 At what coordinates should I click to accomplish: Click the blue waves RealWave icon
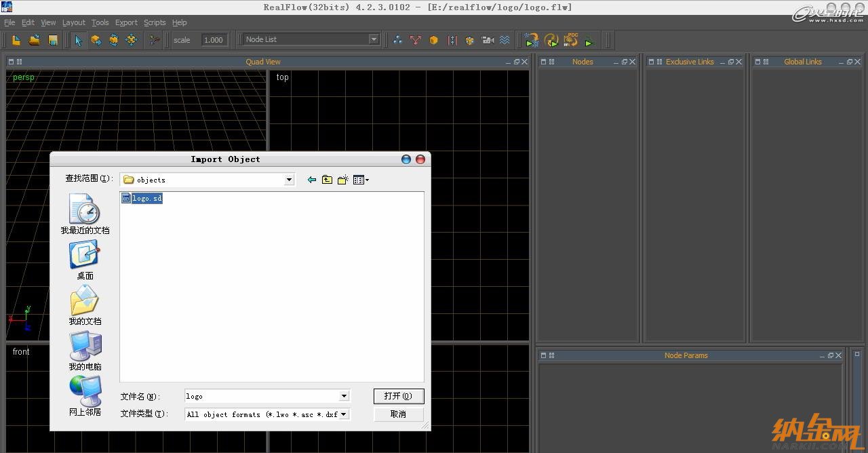click(505, 40)
